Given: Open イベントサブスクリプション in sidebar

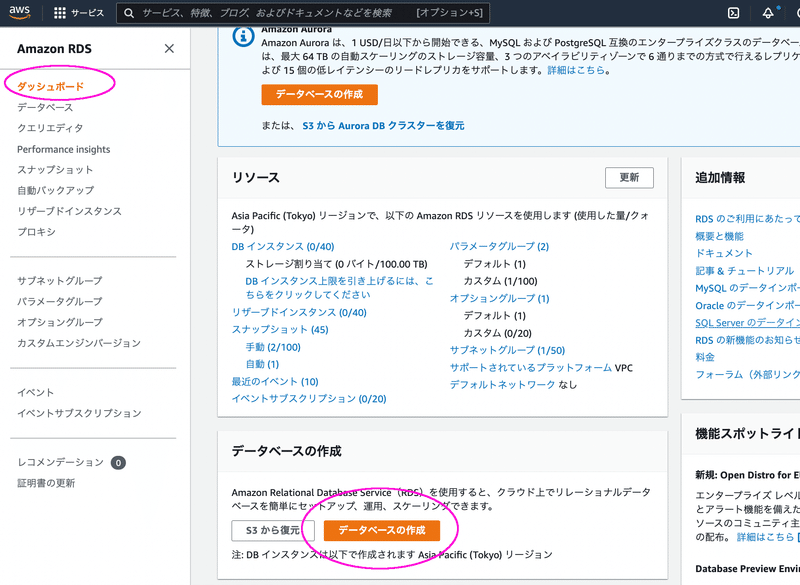Looking at the screenshot, I should 79,413.
